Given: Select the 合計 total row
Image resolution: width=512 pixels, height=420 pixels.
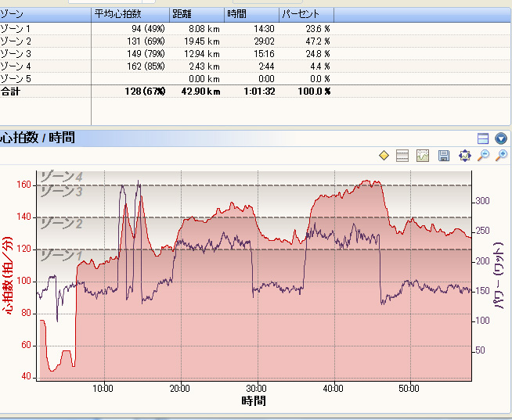Looking at the screenshot, I should tap(254, 91).
